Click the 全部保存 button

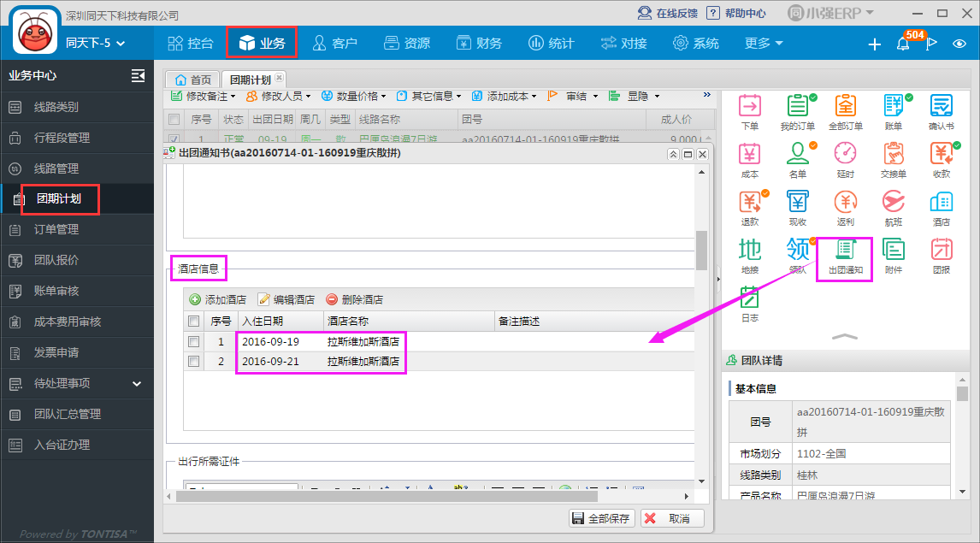601,519
